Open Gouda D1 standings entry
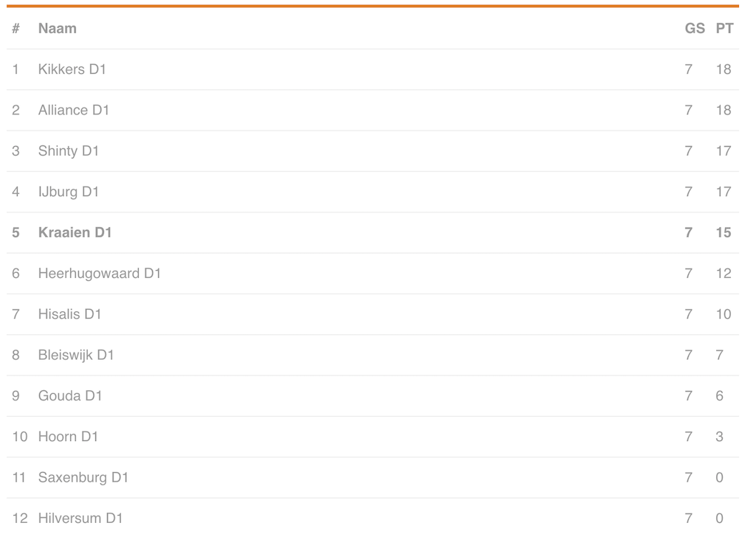The image size is (756, 551). [x=70, y=396]
